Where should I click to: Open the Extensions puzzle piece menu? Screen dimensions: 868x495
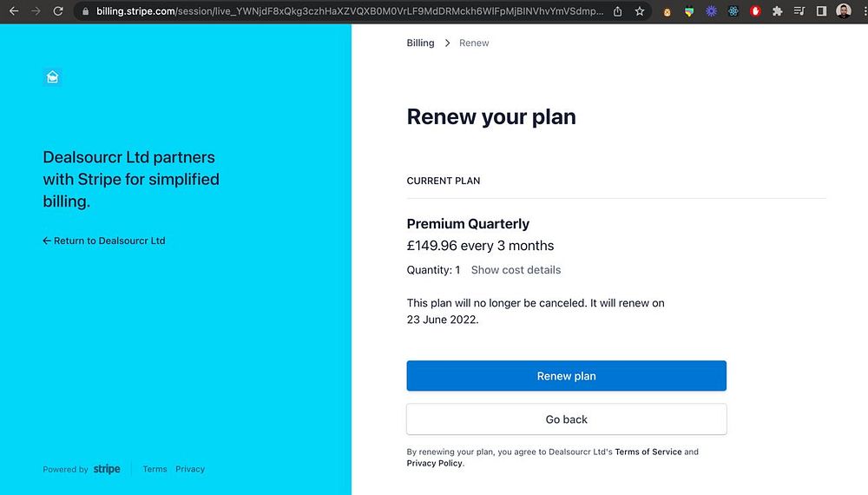[x=777, y=11]
